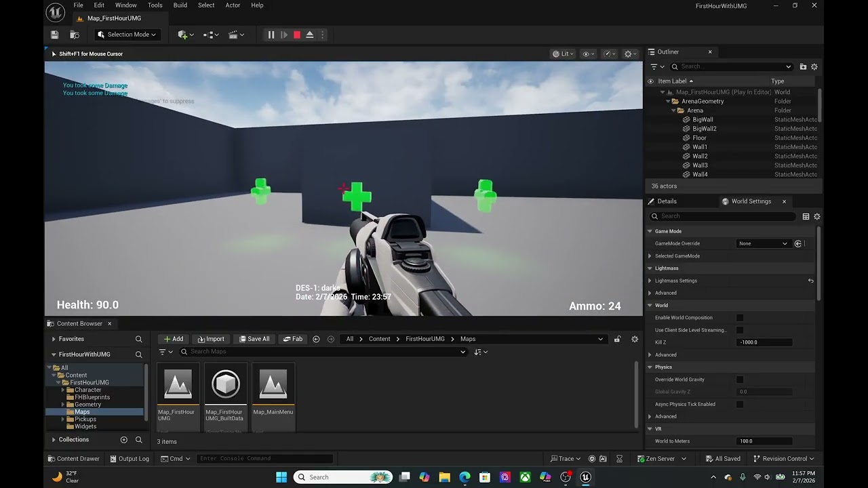
Task: Open the viewport Show eye menu
Action: point(588,54)
